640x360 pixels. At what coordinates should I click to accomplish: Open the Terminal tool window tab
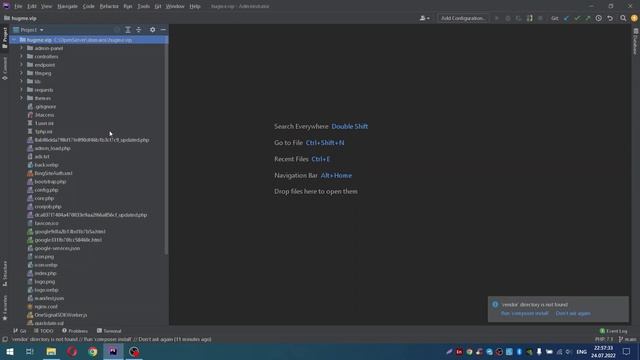109,331
